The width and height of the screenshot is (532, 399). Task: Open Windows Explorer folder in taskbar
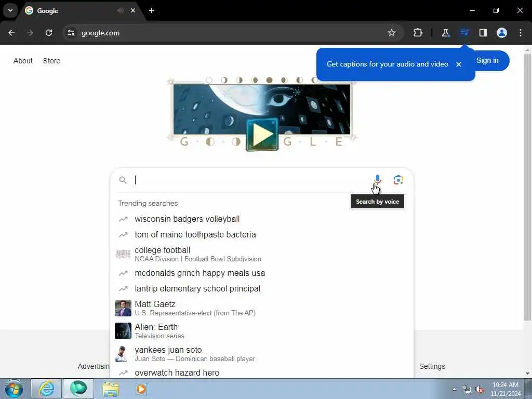111,390
